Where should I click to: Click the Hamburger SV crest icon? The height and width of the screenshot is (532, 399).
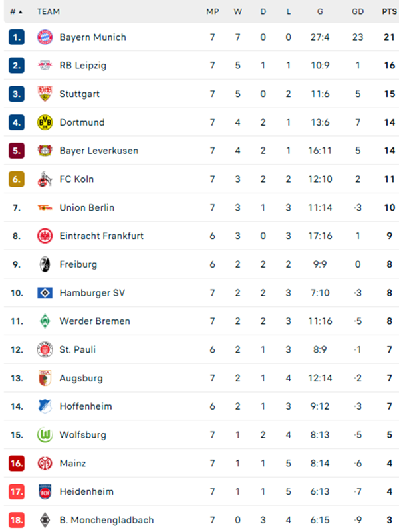(x=45, y=293)
